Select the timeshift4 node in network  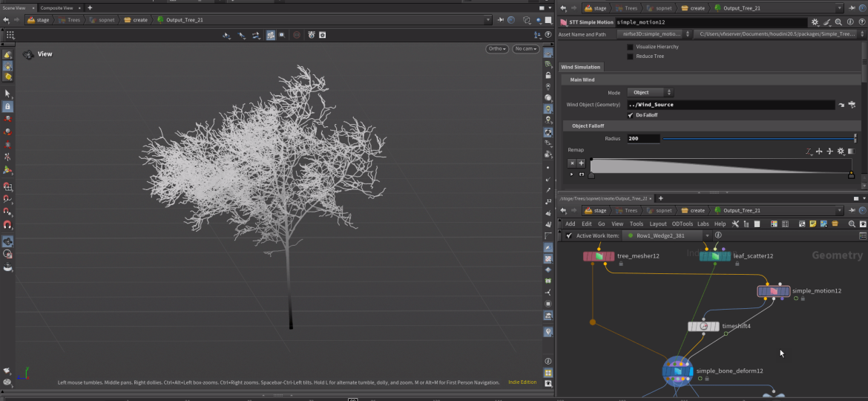703,326
